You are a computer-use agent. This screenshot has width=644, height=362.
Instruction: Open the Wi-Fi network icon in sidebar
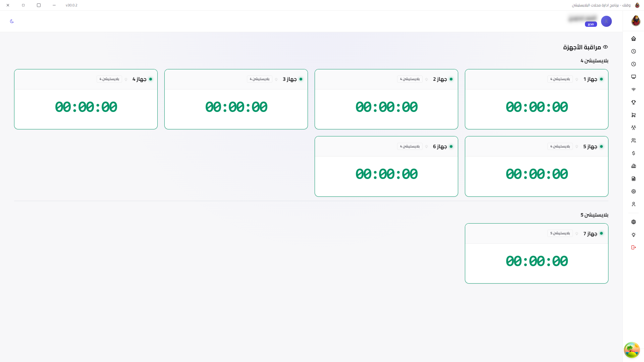pyautogui.click(x=634, y=89)
